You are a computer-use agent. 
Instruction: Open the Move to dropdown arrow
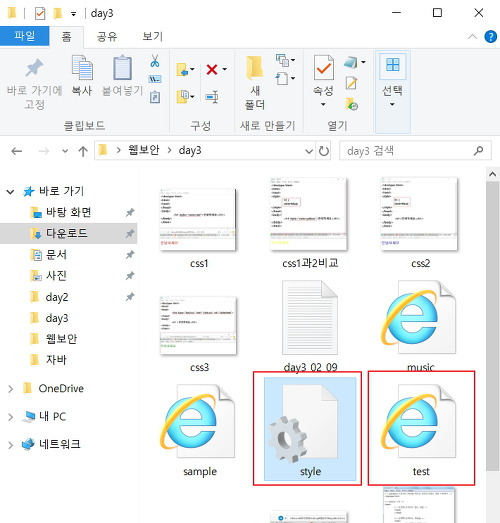point(192,69)
